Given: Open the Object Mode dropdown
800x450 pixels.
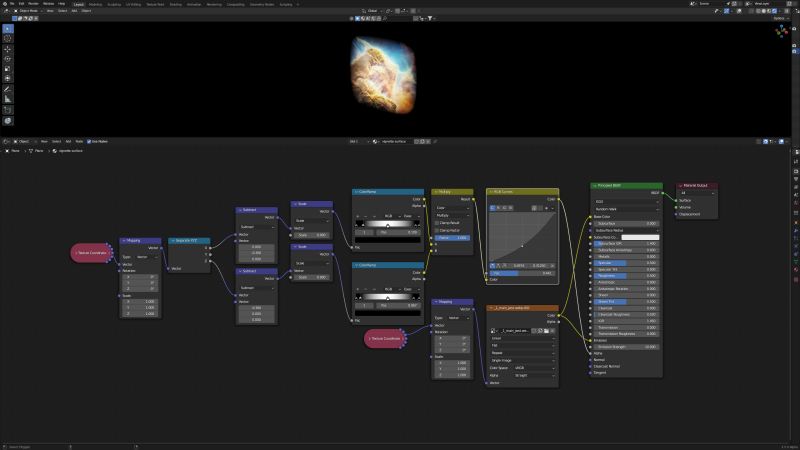Looking at the screenshot, I should (28, 11).
